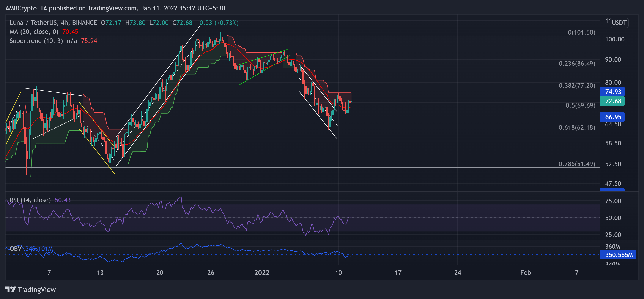Click the RSI 25.00 axis label
644x299 pixels.
pos(613,235)
